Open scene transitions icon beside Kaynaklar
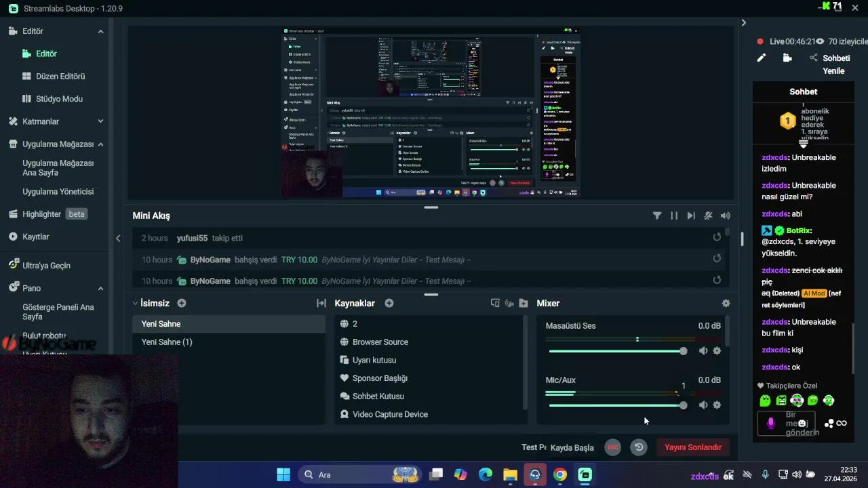This screenshot has height=488, width=868. (x=321, y=303)
